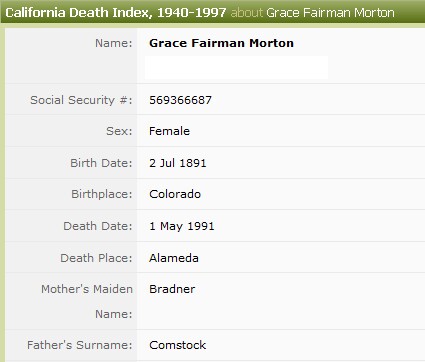425x362 pixels.
Task: Click the Birthplace label
Action: pyautogui.click(x=102, y=194)
